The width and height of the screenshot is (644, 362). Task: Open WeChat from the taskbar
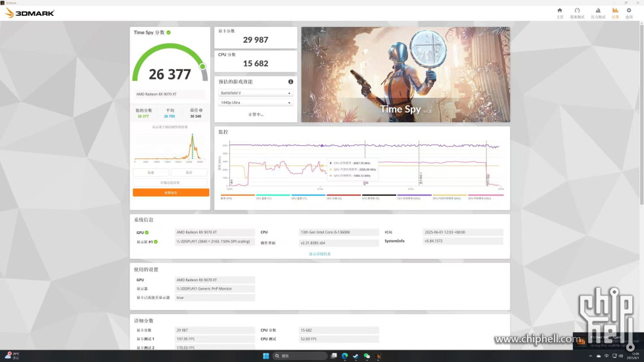367,356
